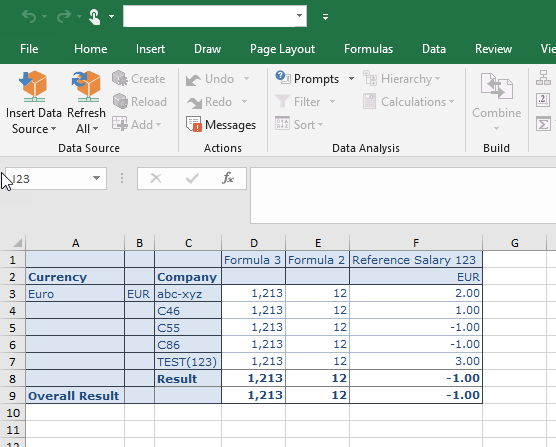This screenshot has height=447, width=556.
Task: Switch to the Page Layout tab
Action: coord(282,49)
